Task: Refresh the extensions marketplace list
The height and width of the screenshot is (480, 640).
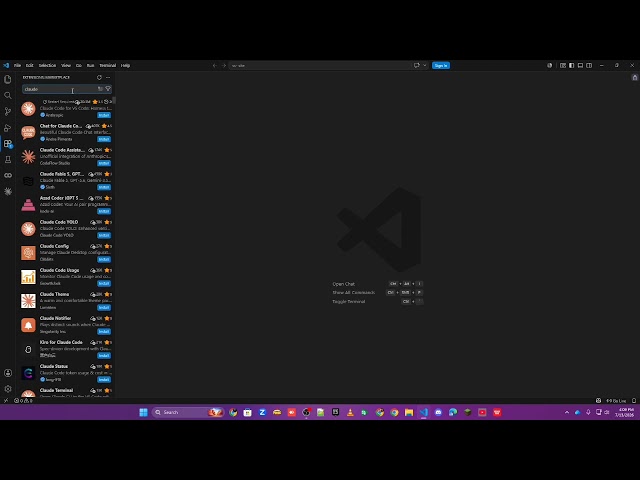Action: pos(99,77)
